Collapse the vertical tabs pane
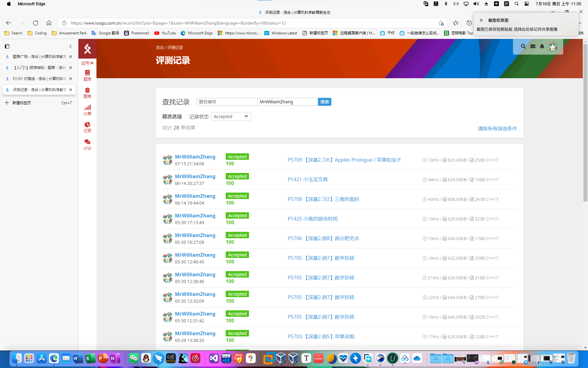 [x=70, y=46]
